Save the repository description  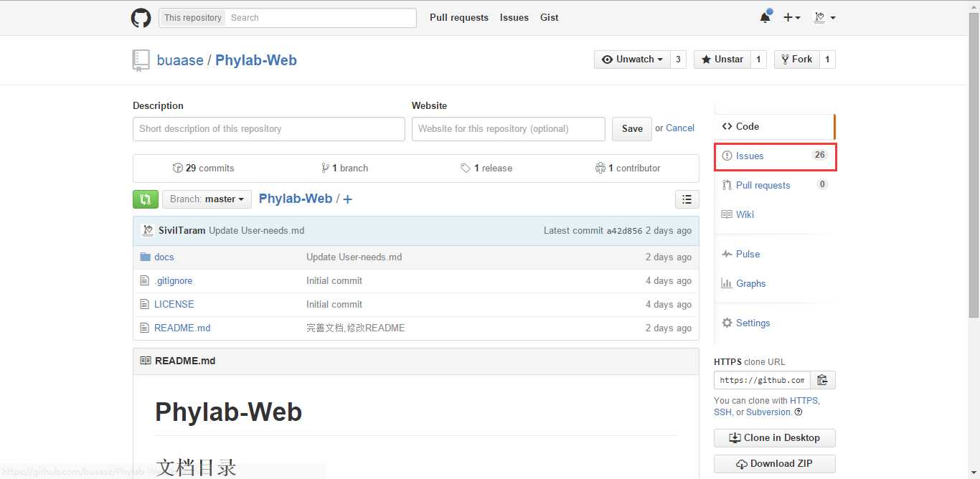tap(632, 129)
